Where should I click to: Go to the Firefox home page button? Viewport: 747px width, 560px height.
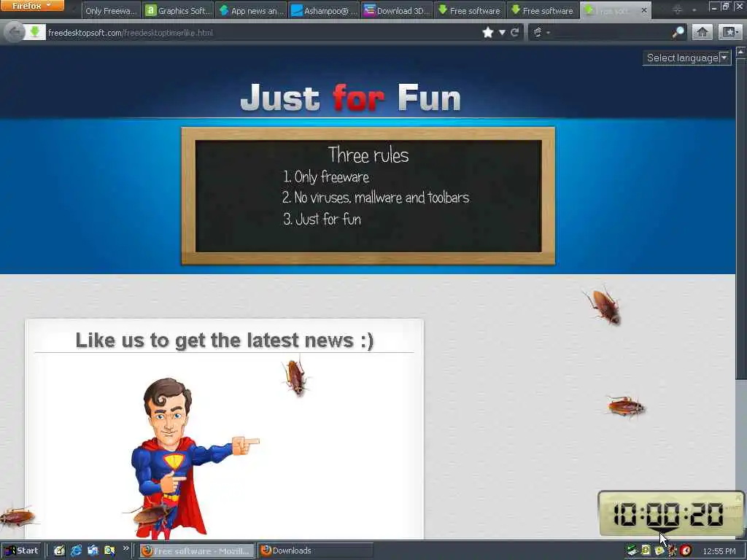703,32
